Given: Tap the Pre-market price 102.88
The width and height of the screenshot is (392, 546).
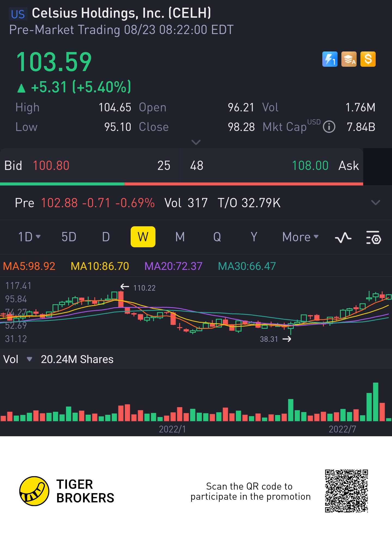Looking at the screenshot, I should tap(59, 203).
